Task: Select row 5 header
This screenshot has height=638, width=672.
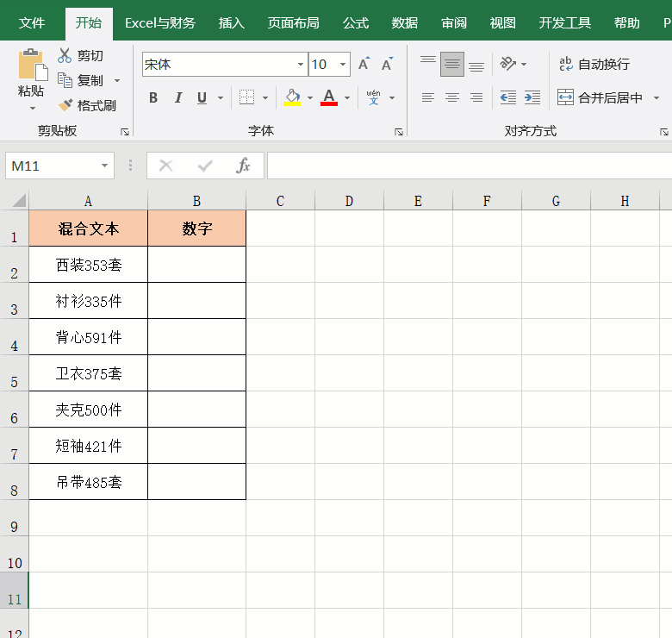Action: point(14,373)
